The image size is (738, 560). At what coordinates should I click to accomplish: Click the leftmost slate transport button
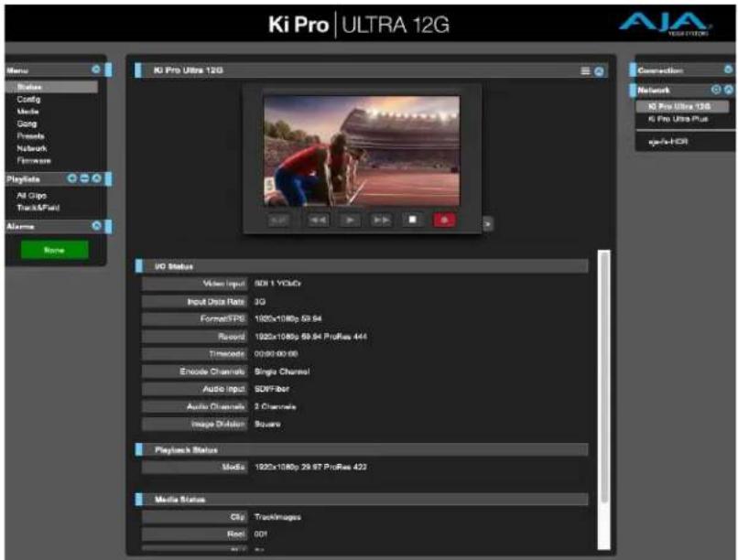tap(278, 220)
